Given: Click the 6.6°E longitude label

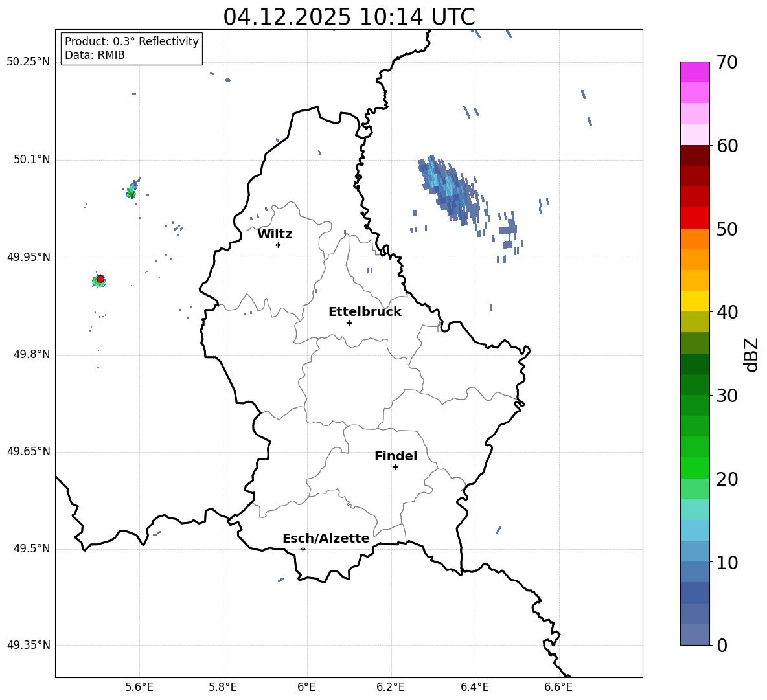Looking at the screenshot, I should click(x=558, y=688).
